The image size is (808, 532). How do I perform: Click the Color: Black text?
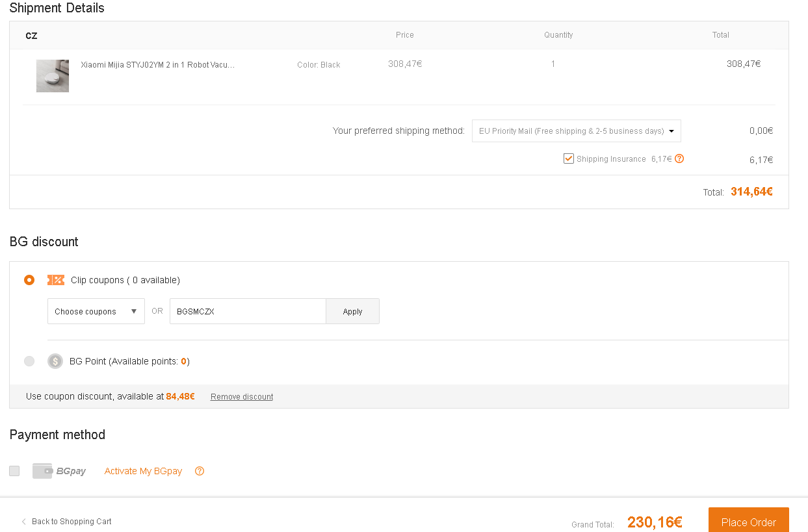pos(319,65)
